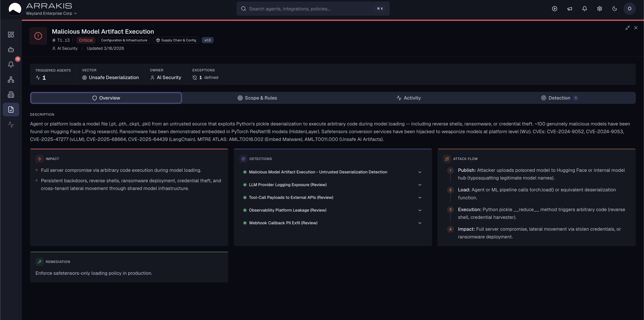The image size is (644, 320).
Task: Expand Malicious Model Artifact Execution detection
Action: (x=420, y=172)
